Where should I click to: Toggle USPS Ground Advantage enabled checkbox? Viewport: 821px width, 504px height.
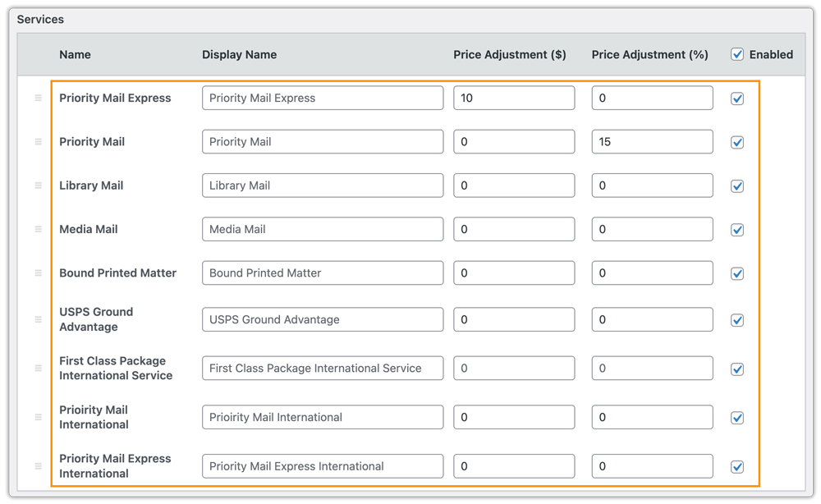(x=737, y=320)
